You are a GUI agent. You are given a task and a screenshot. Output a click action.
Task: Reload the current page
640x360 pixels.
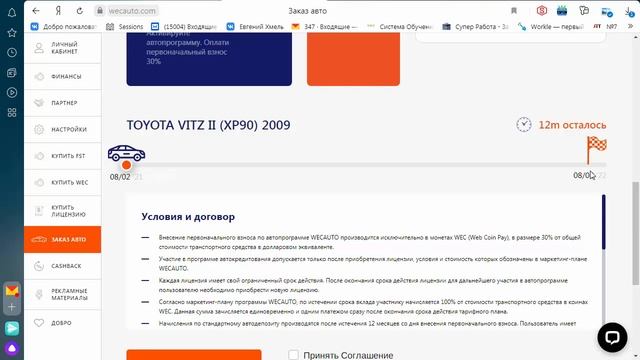coord(80,11)
